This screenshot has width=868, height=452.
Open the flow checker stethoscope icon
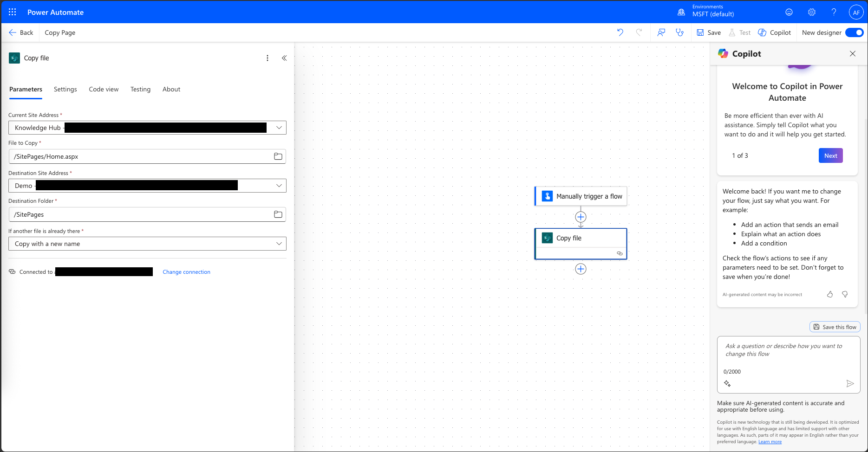[x=679, y=32]
